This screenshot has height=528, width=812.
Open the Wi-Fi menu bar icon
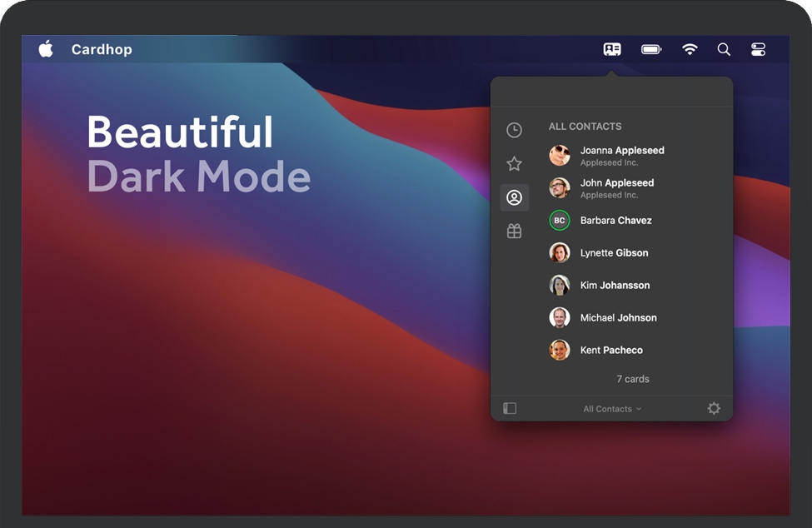coord(690,49)
